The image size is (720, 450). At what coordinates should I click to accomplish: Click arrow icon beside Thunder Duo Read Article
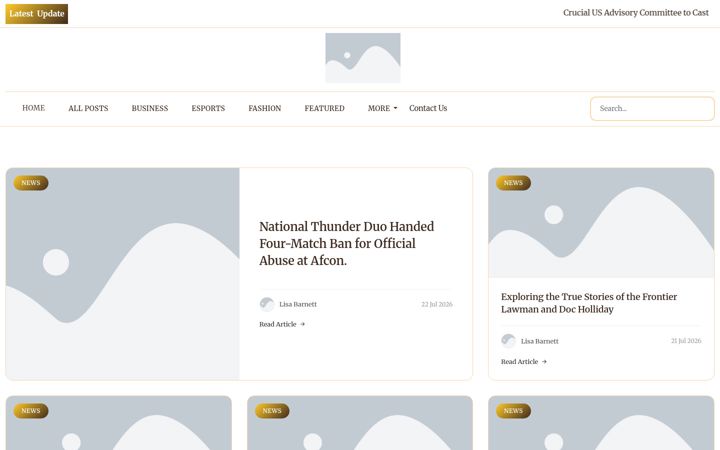click(x=302, y=324)
